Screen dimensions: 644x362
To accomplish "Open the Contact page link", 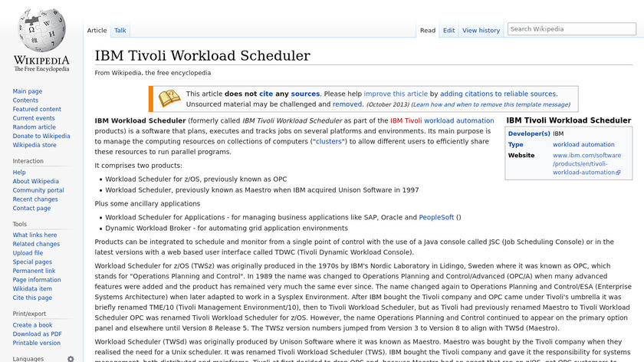I will click(x=31, y=209).
